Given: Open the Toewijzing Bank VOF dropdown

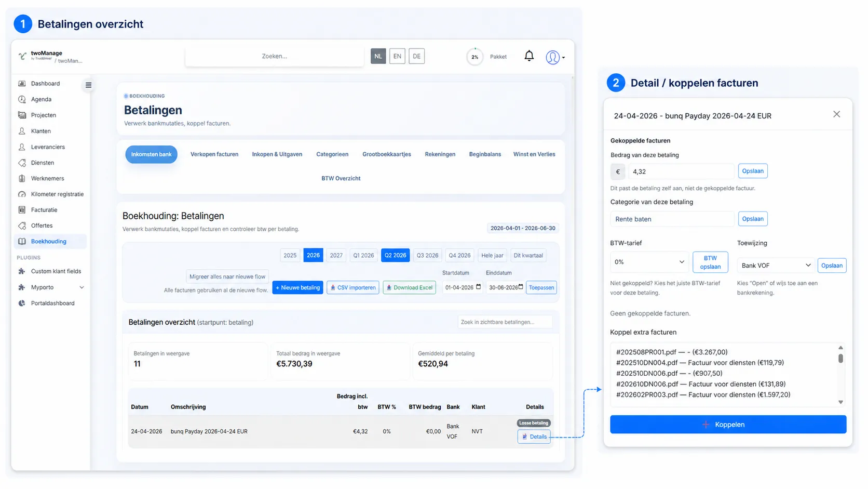Looking at the screenshot, I should 776,266.
